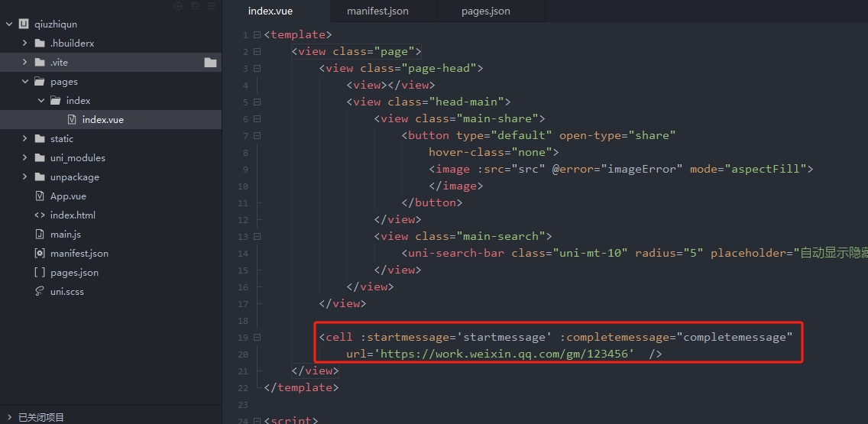Click the "uni-mt-10" class value
This screenshot has height=424, width=868.
pyautogui.click(x=590, y=253)
